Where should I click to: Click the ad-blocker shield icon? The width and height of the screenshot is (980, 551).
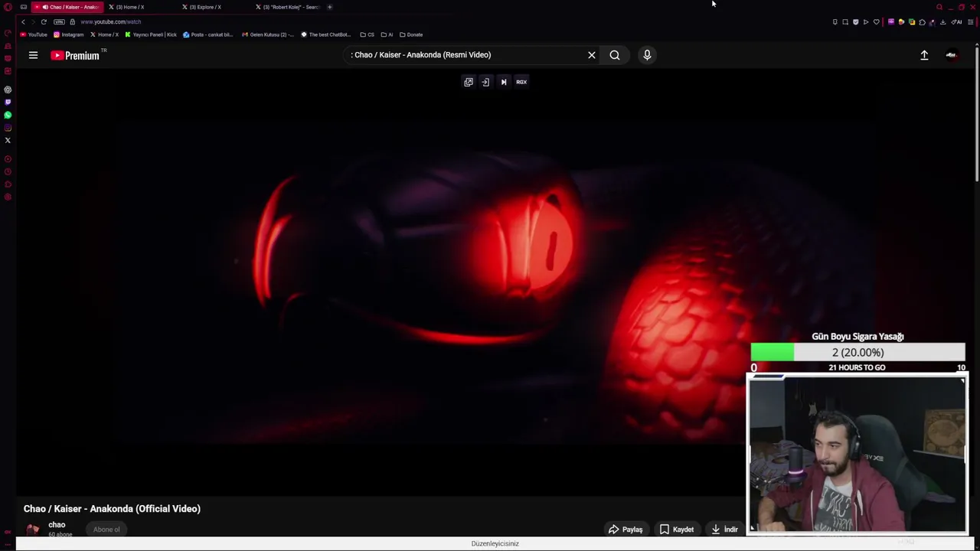click(x=856, y=22)
